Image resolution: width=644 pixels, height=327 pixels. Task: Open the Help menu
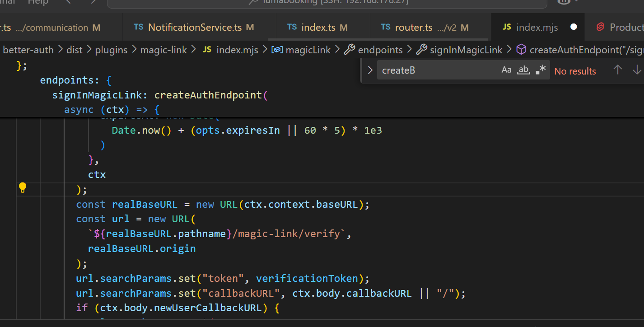(x=38, y=2)
